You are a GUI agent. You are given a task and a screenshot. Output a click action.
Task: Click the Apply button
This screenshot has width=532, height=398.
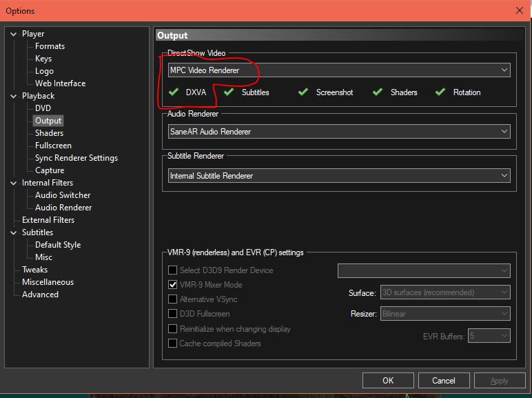click(x=500, y=380)
